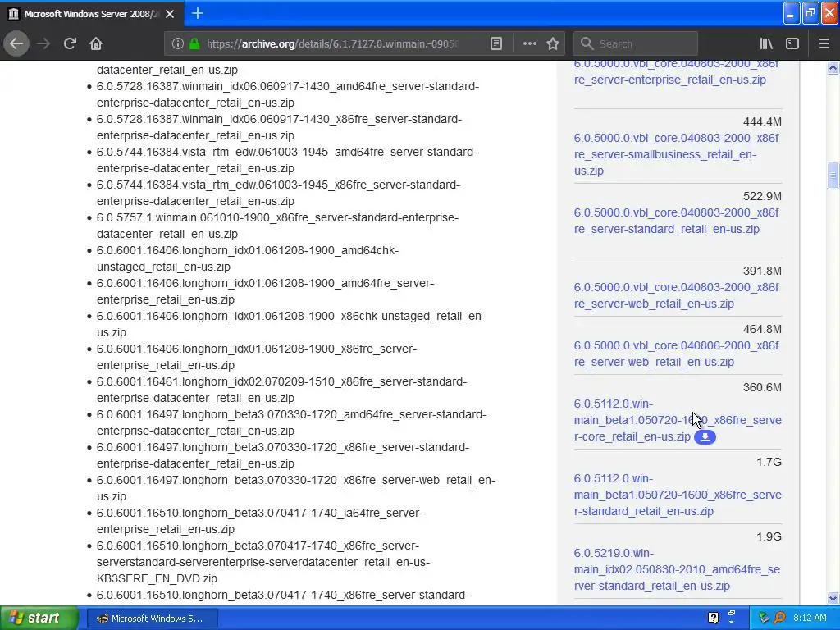Focus the Firefox Search box
The image size is (840, 630).
click(x=636, y=43)
